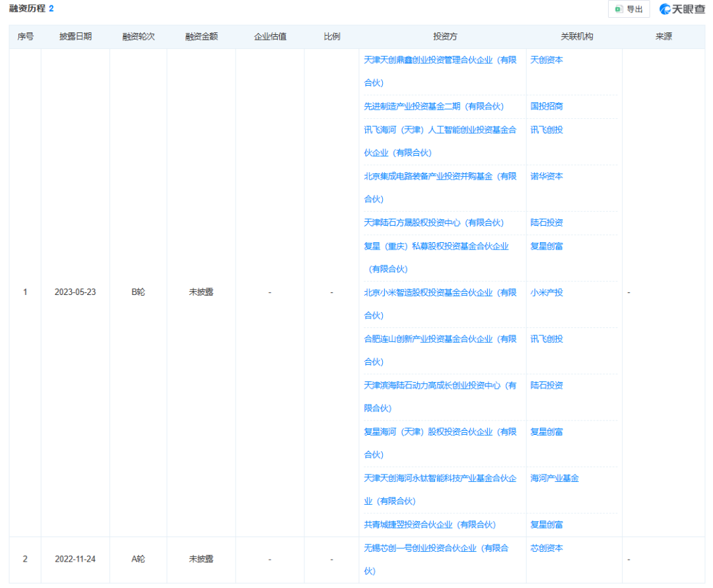Open 天津陆石方晟股权投资中心 investor link

point(434,222)
